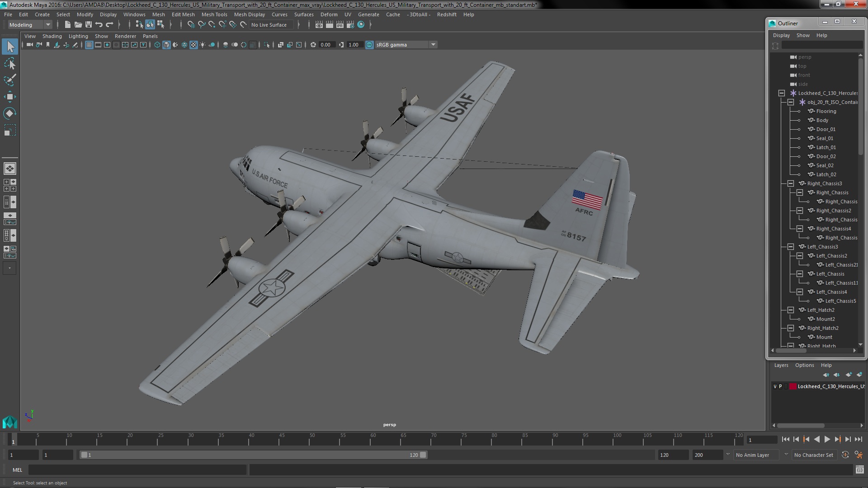868x488 pixels.
Task: Activate the Rotate tool
Action: point(10,113)
